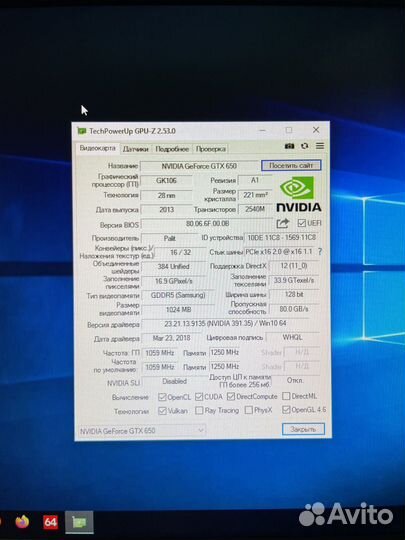Click the bandwidth value 80.0 GB/s
The width and height of the screenshot is (405, 540).
click(x=294, y=309)
